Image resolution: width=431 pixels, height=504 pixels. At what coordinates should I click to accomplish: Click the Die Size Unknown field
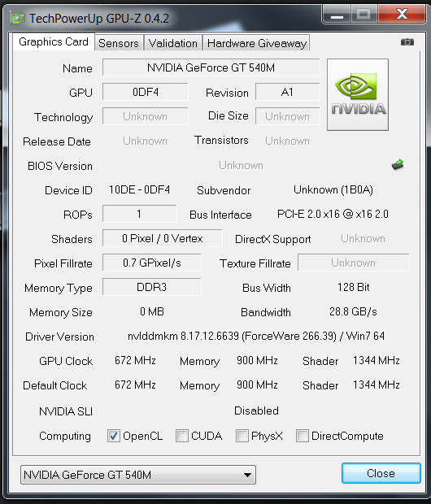point(288,116)
